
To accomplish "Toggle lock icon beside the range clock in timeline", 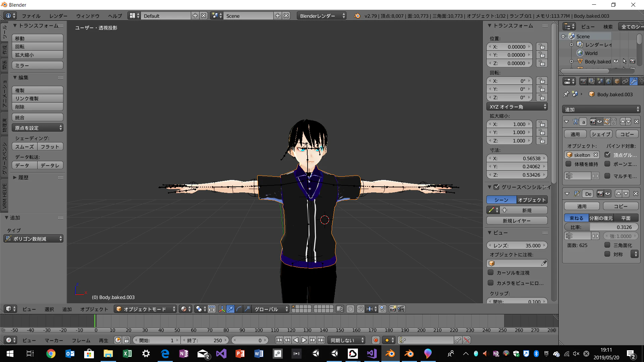I will pyautogui.click(x=126, y=340).
